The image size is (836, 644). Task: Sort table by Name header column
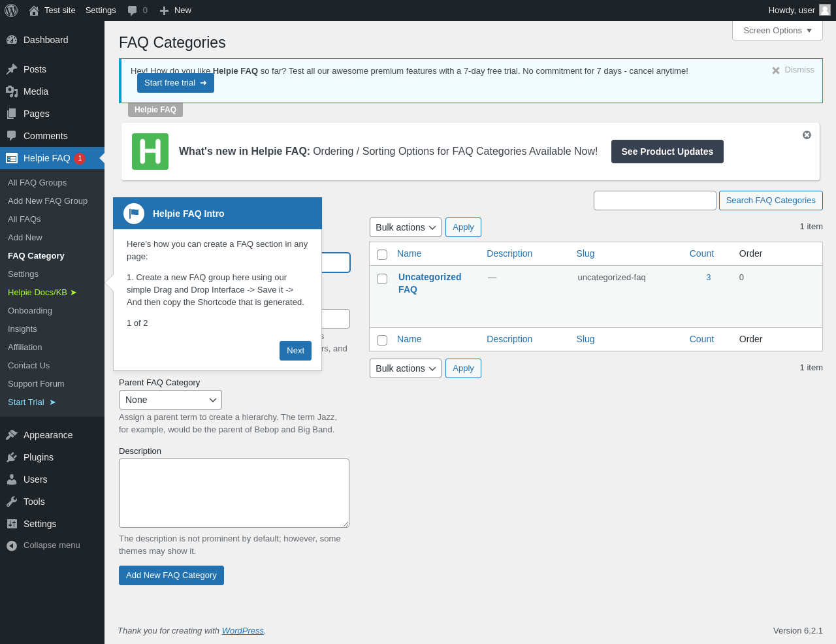(409, 253)
